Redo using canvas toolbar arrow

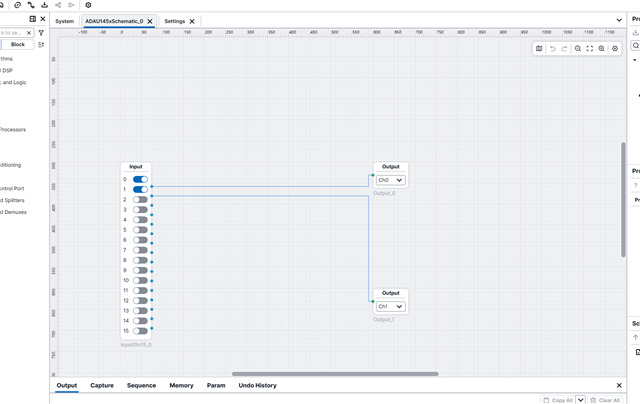[x=564, y=49]
